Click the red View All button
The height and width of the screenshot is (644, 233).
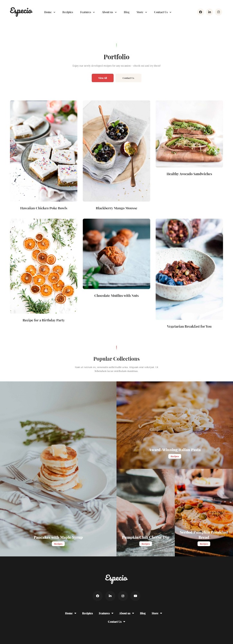click(x=103, y=78)
